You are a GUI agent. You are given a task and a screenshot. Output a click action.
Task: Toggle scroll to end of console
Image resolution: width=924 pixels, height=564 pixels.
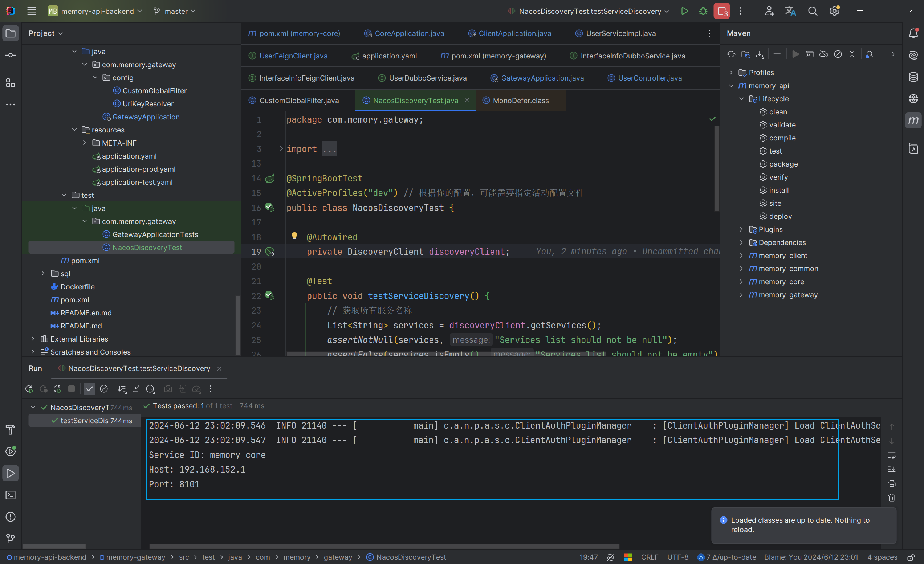[x=891, y=469]
